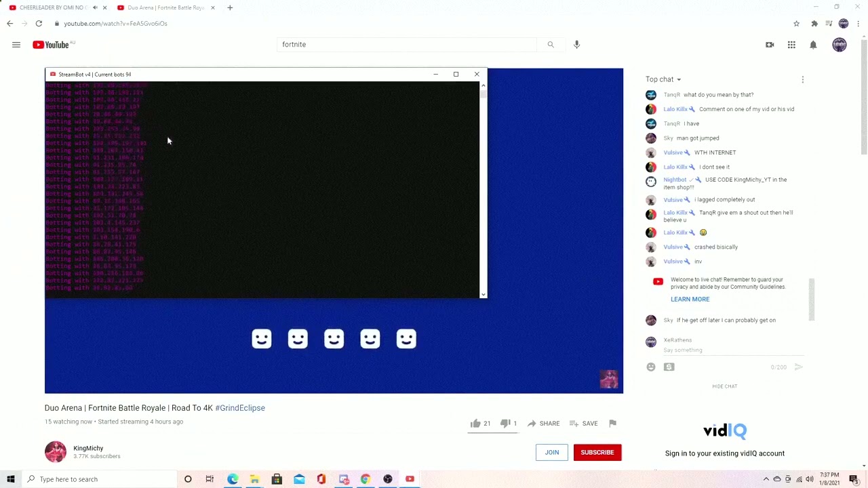Close the Duo Arena tab

pyautogui.click(x=213, y=7)
